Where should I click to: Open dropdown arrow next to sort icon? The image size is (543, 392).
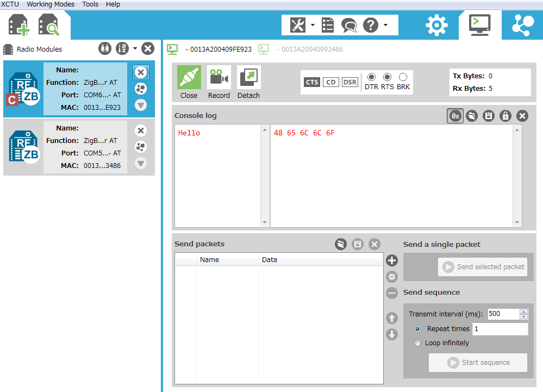click(x=135, y=48)
